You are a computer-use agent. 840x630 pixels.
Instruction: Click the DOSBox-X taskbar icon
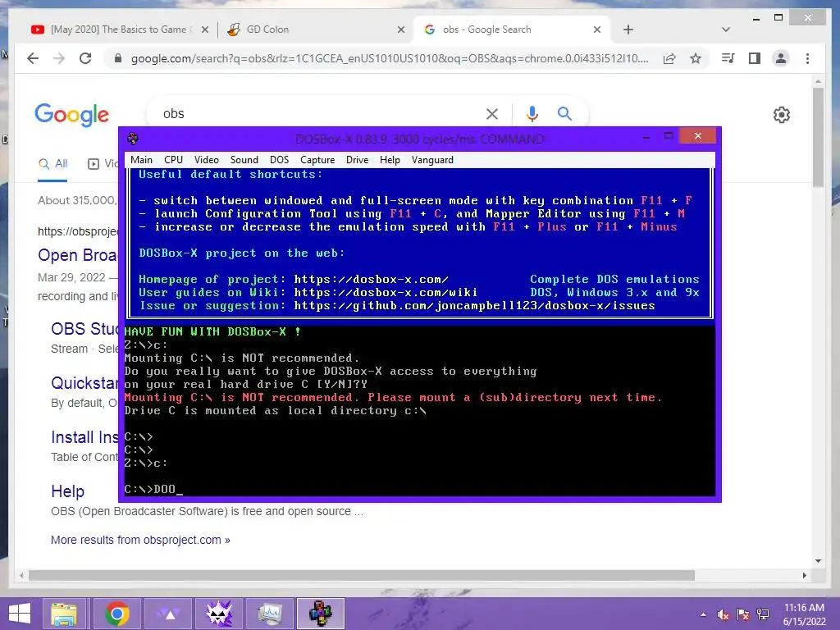click(321, 614)
